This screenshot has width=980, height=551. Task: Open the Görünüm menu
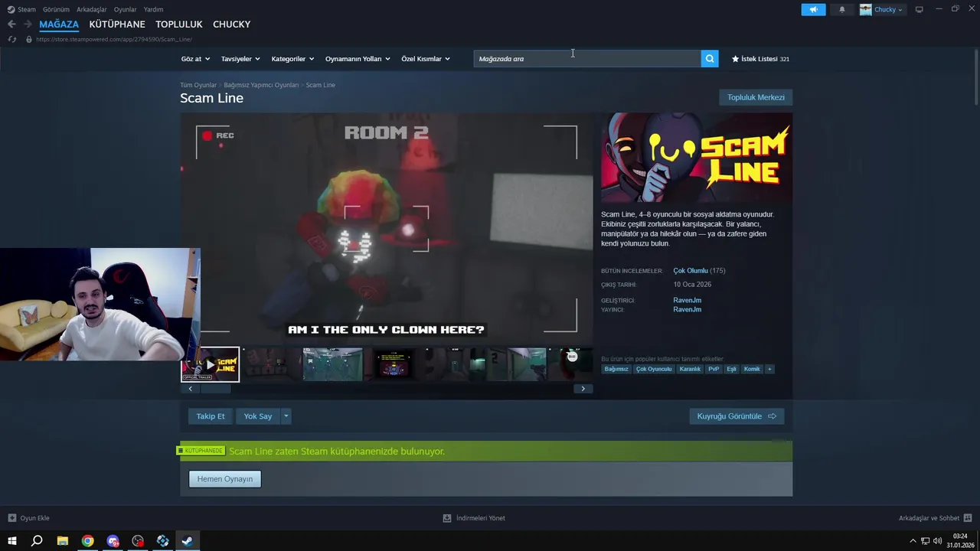(56, 9)
